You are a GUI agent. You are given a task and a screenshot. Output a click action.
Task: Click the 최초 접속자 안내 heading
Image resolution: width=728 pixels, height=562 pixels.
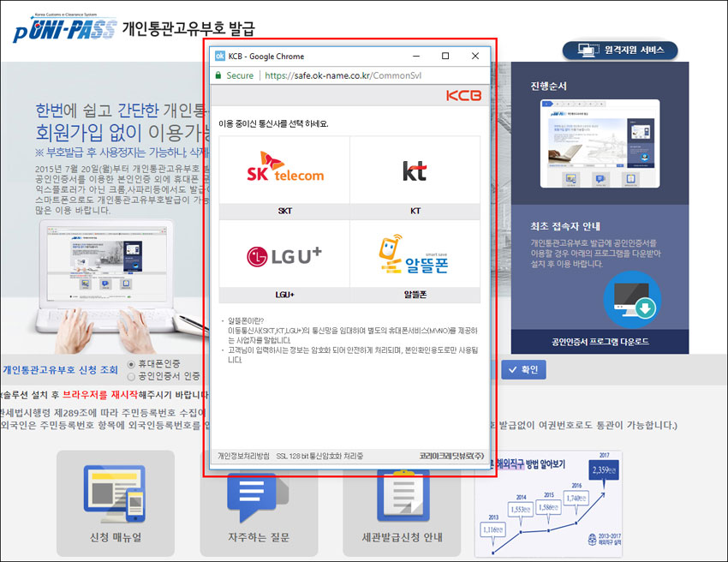tap(565, 226)
